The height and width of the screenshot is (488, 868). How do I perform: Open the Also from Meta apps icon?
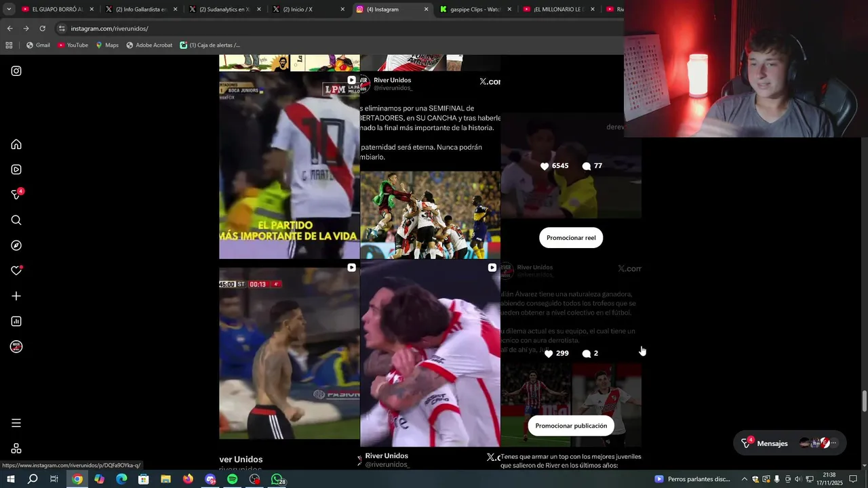[x=16, y=449]
